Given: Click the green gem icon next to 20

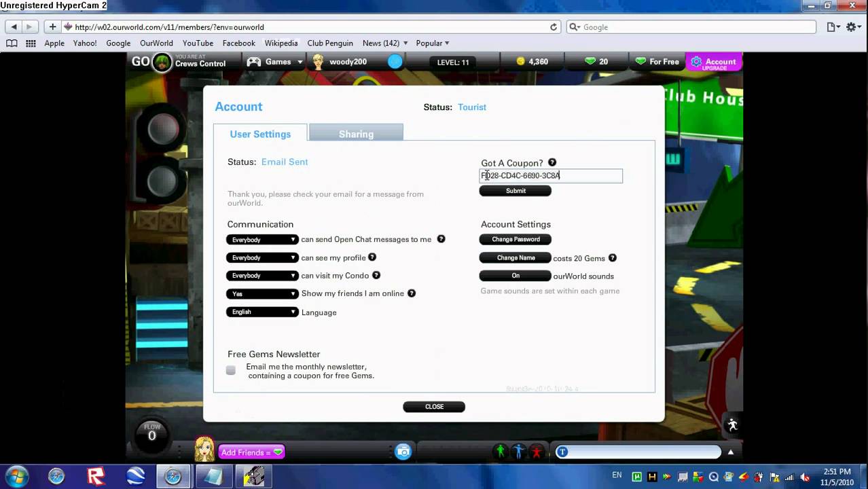Looking at the screenshot, I should point(590,62).
